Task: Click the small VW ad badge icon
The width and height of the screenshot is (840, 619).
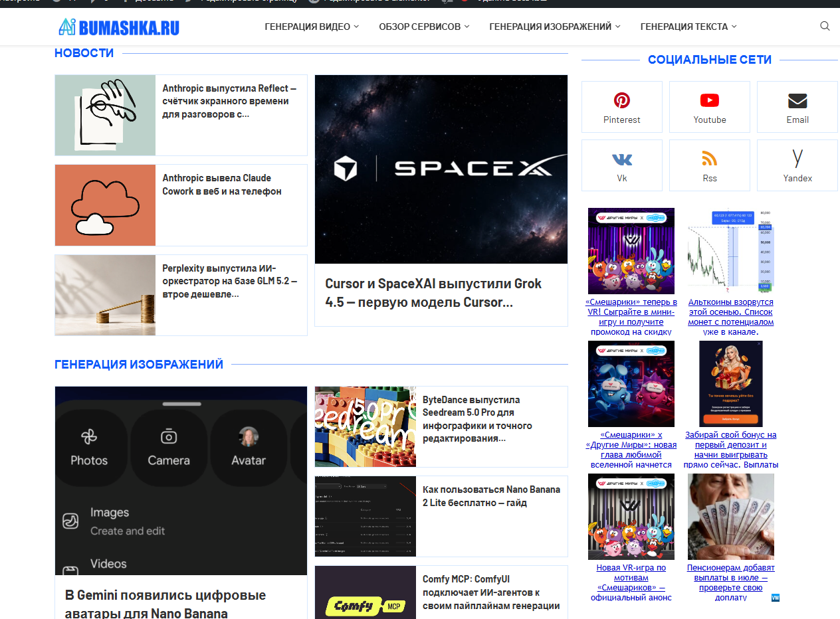Action: (x=776, y=598)
